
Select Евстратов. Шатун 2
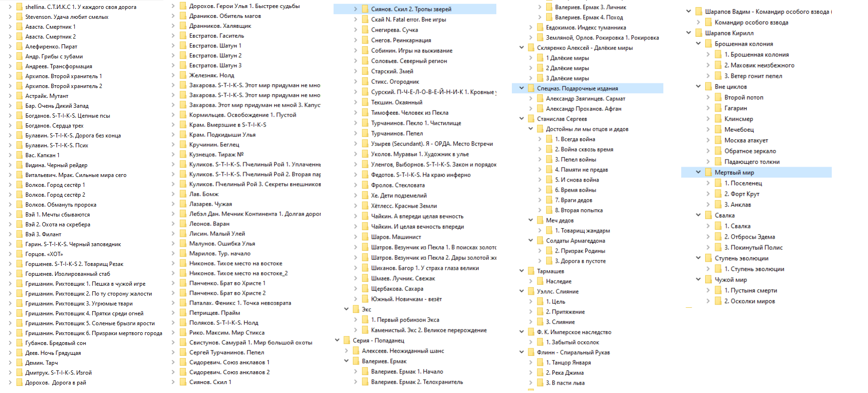tap(215, 56)
